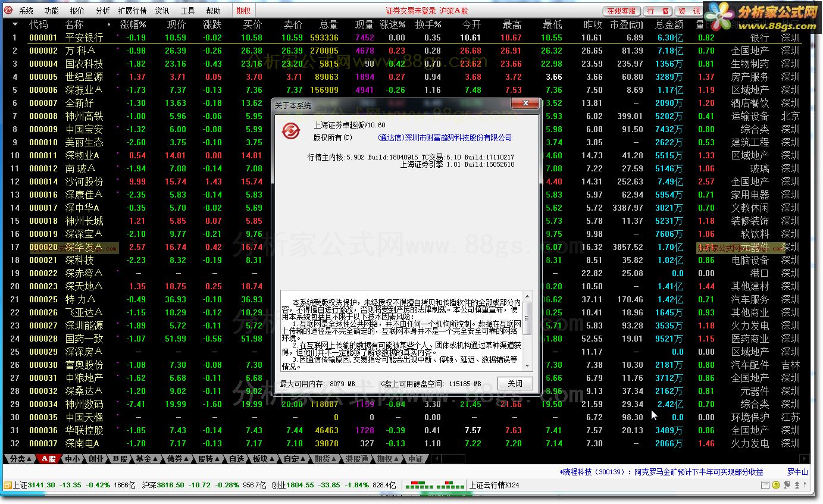Sort by the 现价 column header
This screenshot has width=823, height=504.
point(176,24)
